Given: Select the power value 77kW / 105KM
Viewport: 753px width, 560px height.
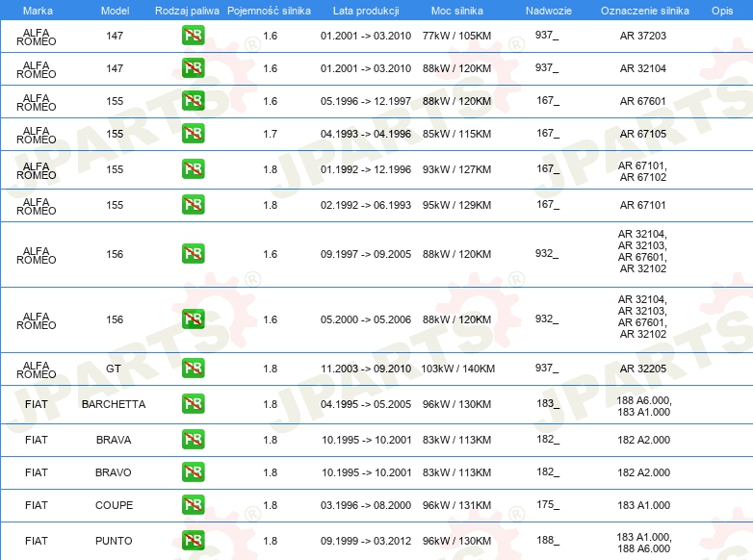Looking at the screenshot, I should 456,36.
